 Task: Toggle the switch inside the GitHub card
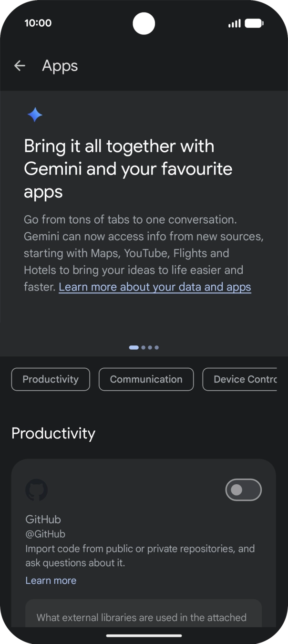tap(243, 490)
